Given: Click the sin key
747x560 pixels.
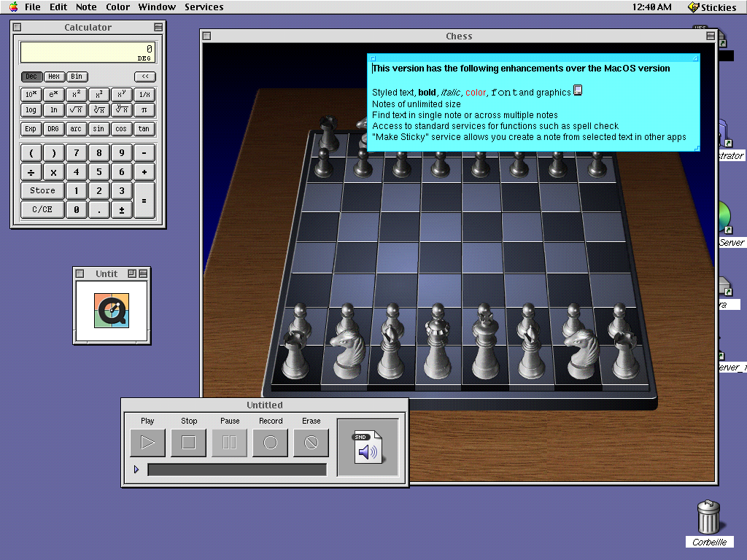Looking at the screenshot, I should click(98, 129).
